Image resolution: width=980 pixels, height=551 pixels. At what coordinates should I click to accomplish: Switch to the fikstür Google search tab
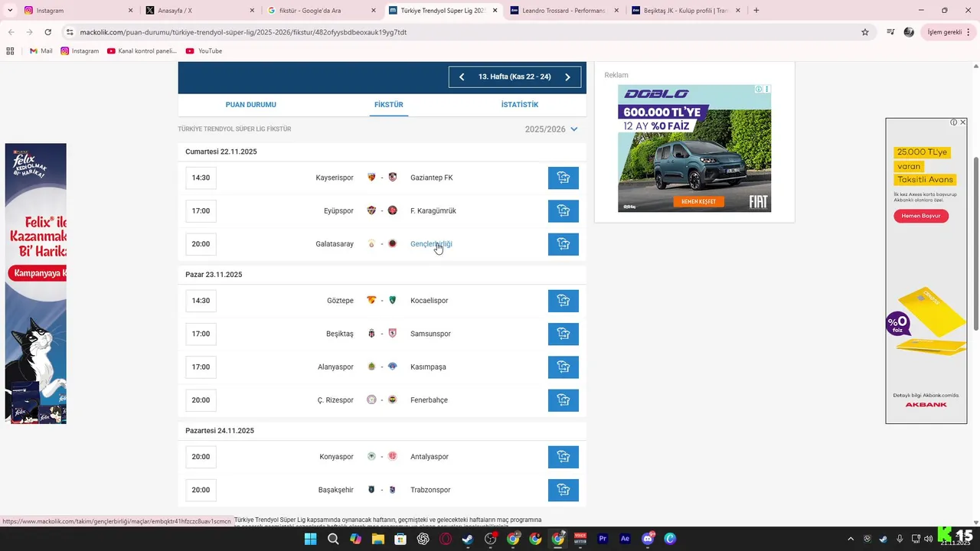(320, 11)
